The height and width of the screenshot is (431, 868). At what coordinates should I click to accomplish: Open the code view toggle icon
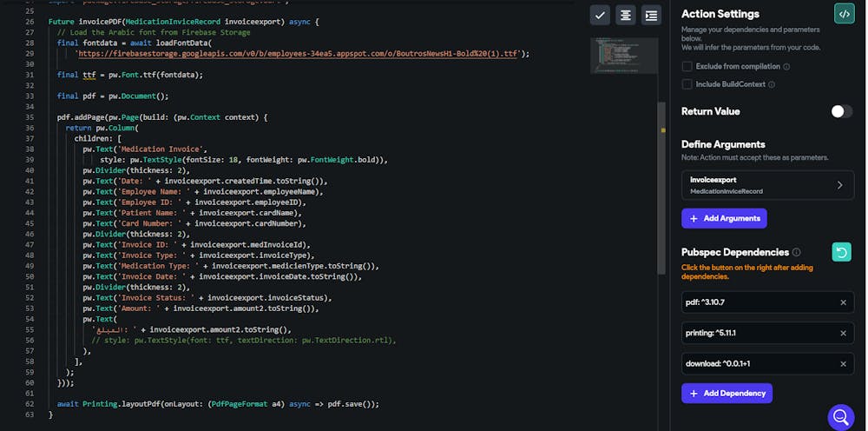(845, 14)
